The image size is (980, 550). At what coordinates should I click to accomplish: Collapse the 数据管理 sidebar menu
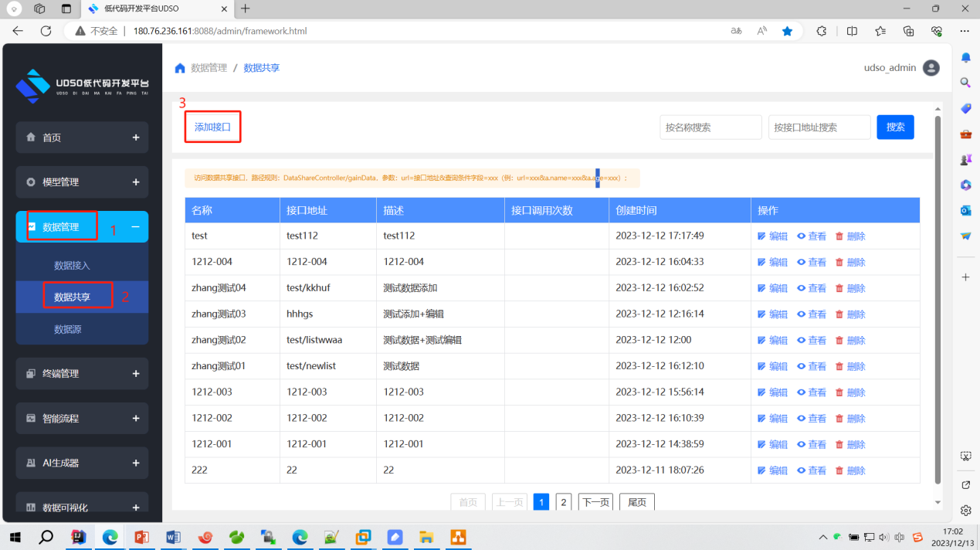pyautogui.click(x=135, y=227)
